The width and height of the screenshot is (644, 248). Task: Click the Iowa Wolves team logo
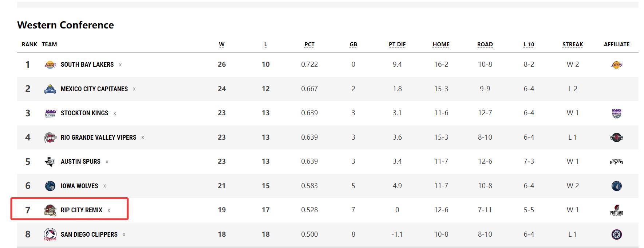pyautogui.click(x=50, y=186)
